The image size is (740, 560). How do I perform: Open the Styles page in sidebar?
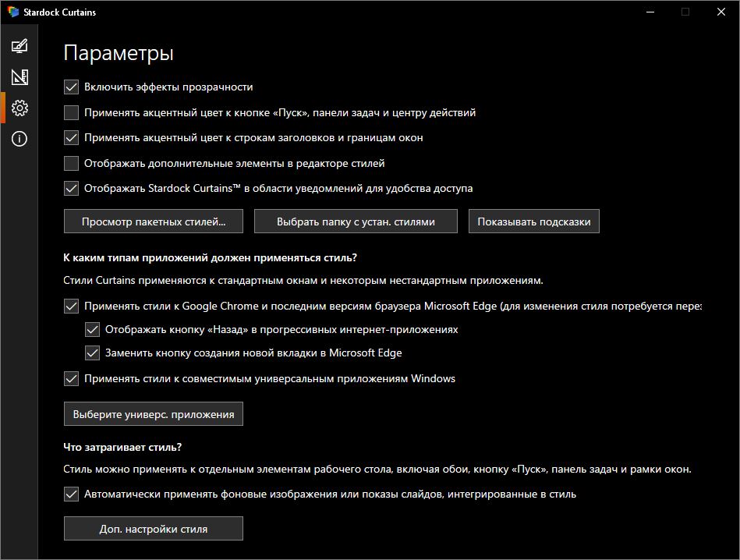[x=19, y=46]
